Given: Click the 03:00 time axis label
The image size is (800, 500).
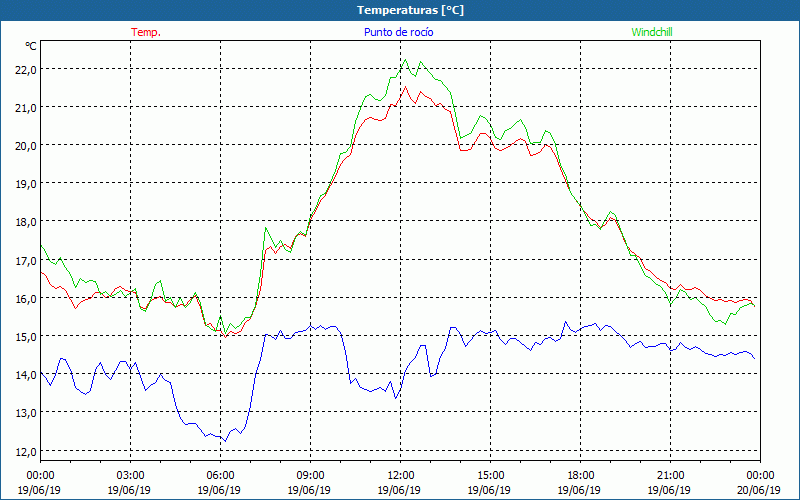Looking at the screenshot, I should [130, 475].
